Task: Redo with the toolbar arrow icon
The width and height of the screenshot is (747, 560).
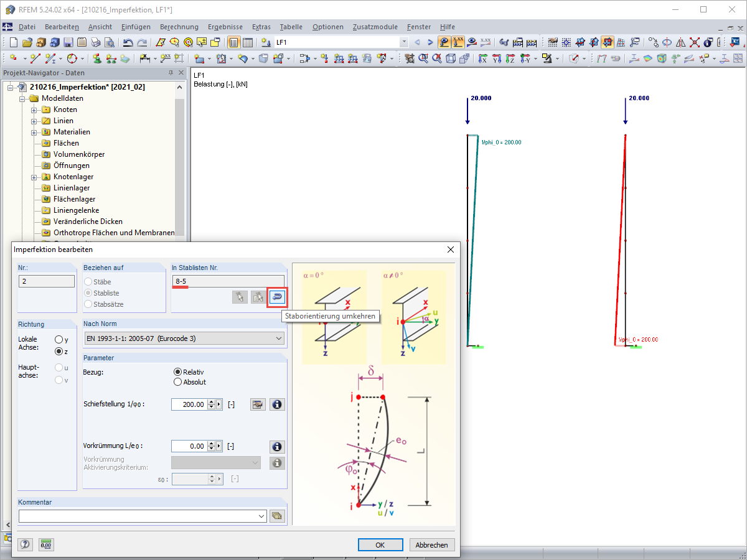Action: tap(142, 42)
